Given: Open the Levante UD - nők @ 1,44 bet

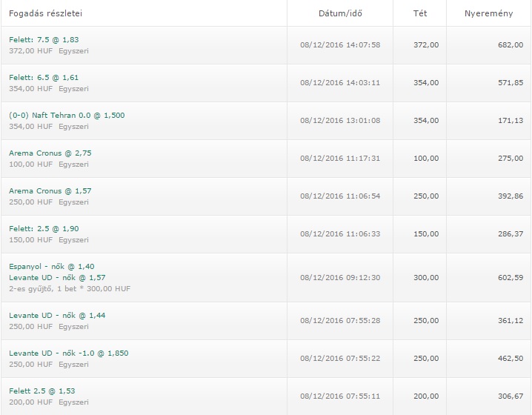Looking at the screenshot, I should point(58,315).
